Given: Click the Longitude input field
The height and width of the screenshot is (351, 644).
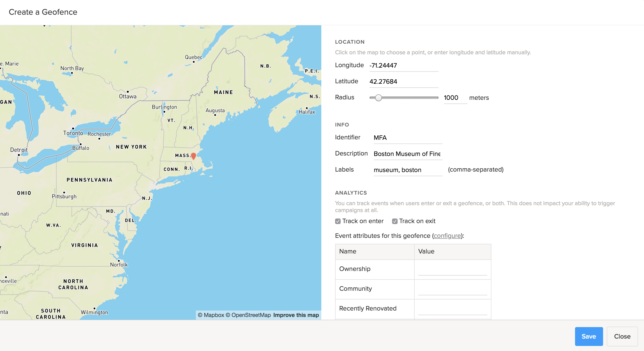Looking at the screenshot, I should (404, 66).
